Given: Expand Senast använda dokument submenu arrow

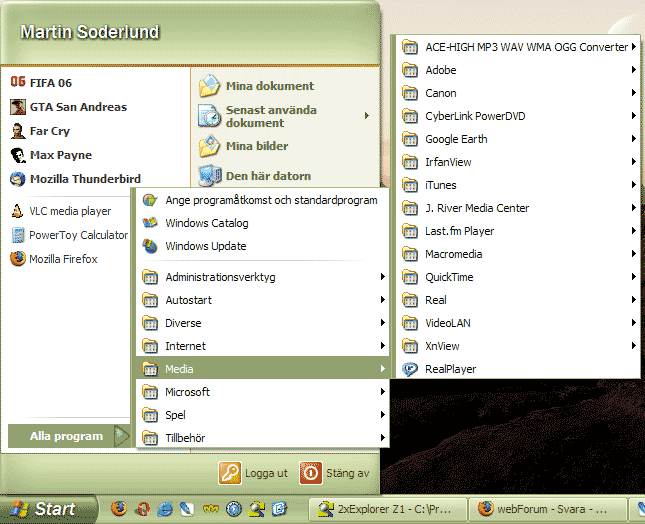Looking at the screenshot, I should pyautogui.click(x=367, y=116).
